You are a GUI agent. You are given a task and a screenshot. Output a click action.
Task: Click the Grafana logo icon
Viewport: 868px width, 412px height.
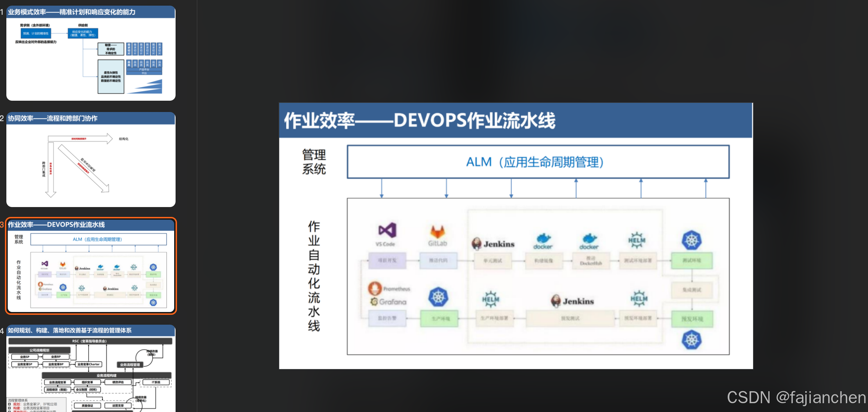pyautogui.click(x=374, y=301)
